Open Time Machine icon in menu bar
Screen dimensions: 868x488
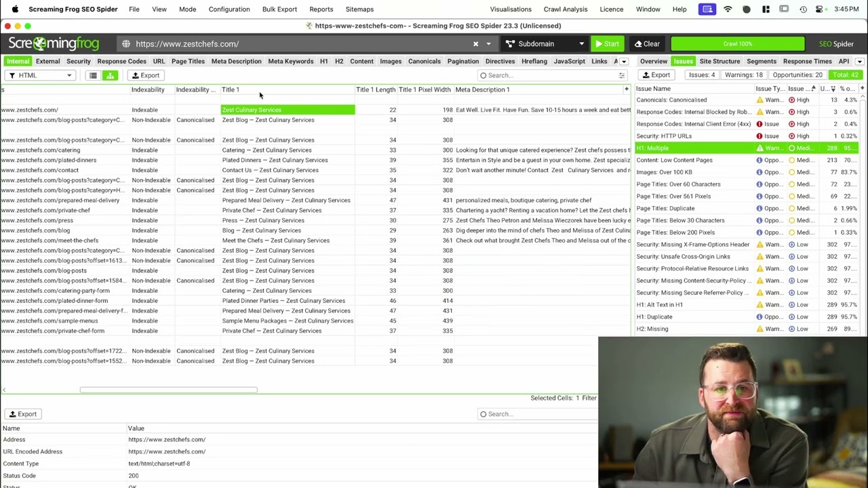coord(803,9)
